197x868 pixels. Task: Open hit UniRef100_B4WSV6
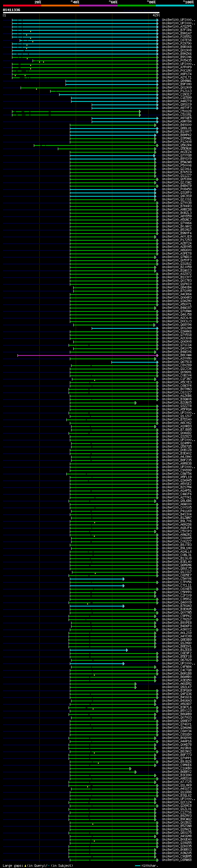point(177,352)
